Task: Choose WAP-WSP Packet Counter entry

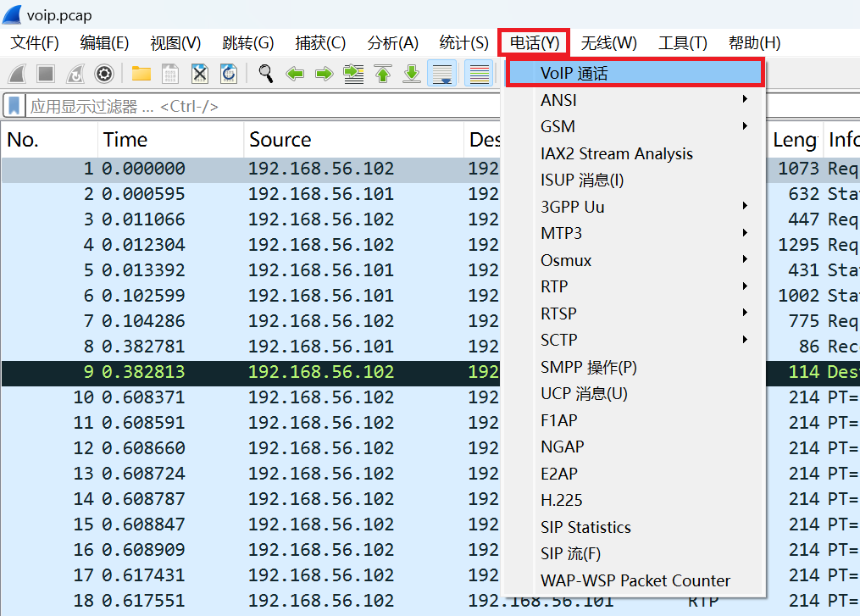Action: (635, 580)
